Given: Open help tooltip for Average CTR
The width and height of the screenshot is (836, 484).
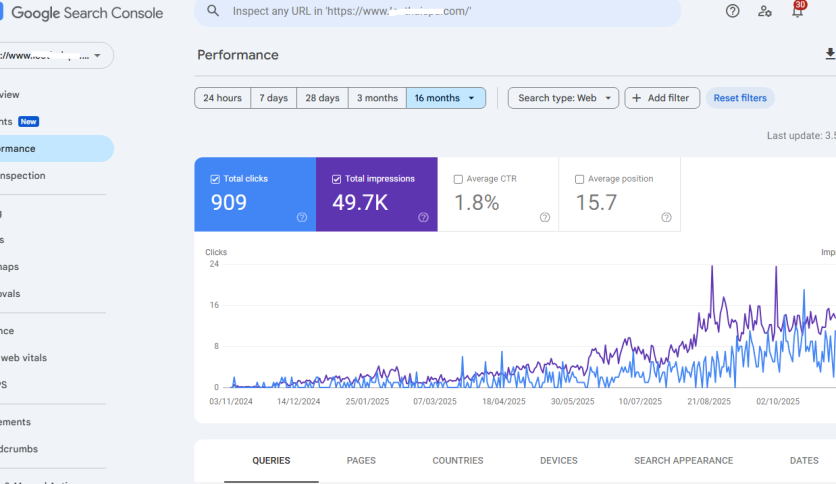Looking at the screenshot, I should 545,217.
